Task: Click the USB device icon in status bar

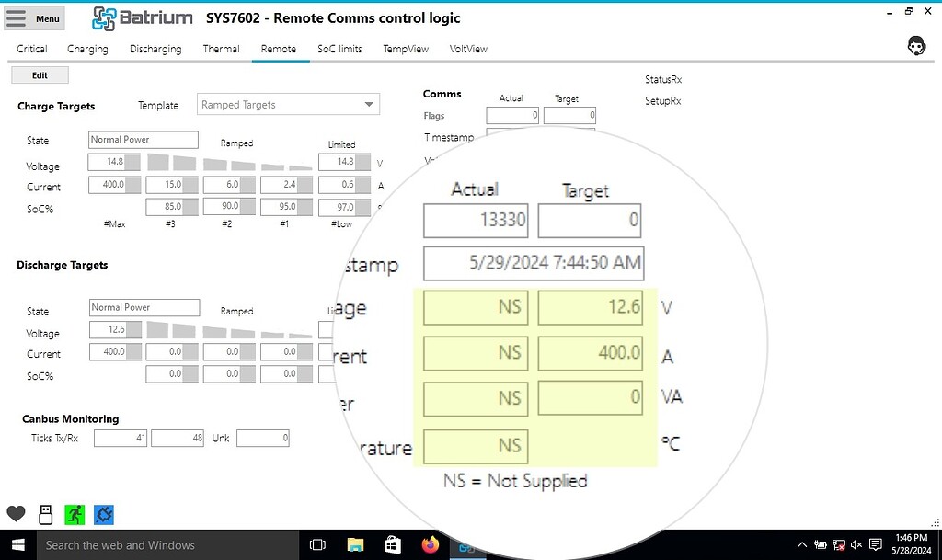Action: pyautogui.click(x=45, y=514)
